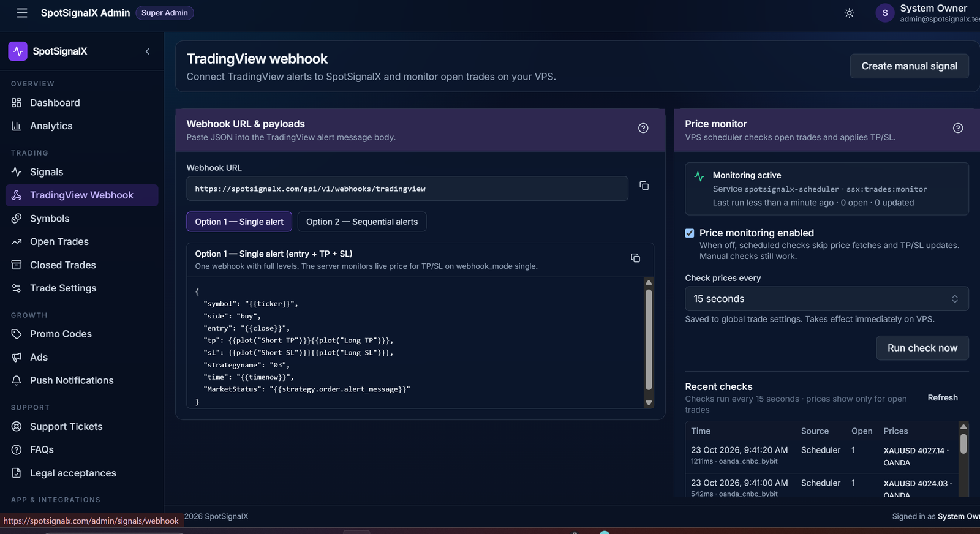Copy the webhook URL with copy icon
Screen dimensions: 980x534
(x=644, y=186)
